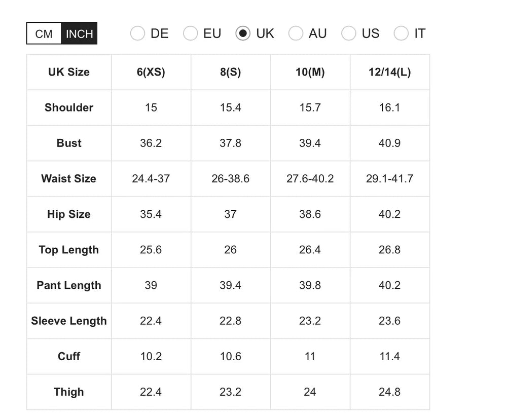Select the 8(S) size column header
Image resolution: width=507 pixels, height=420 pixels.
[230, 72]
